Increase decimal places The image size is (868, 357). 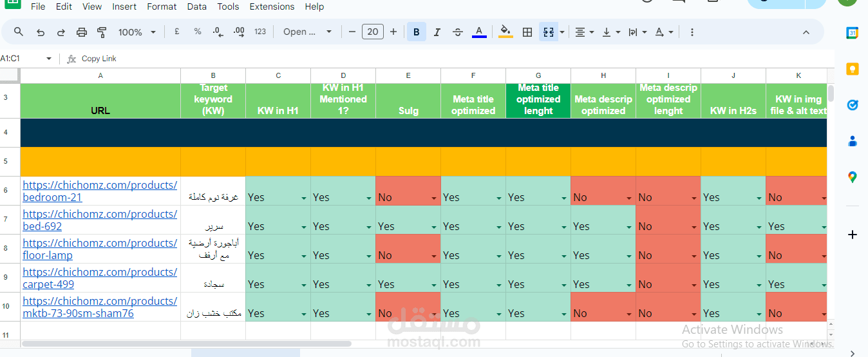[x=239, y=32]
